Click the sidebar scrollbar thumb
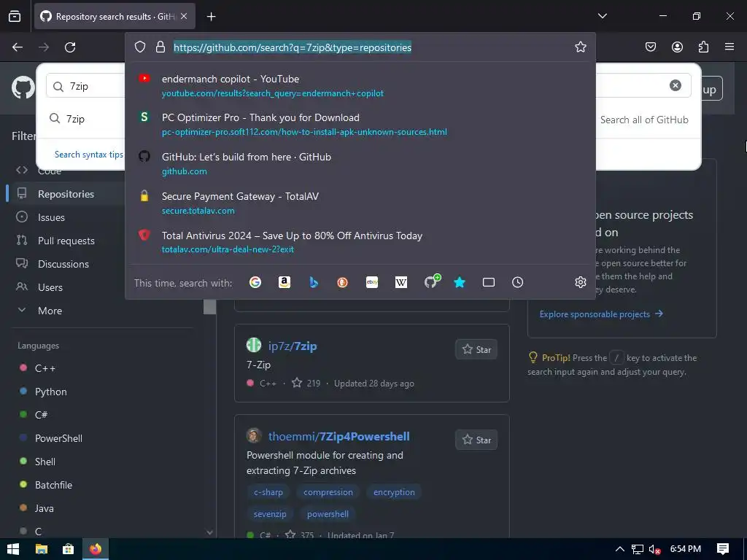Viewport: 747px width, 560px height. tap(209, 307)
